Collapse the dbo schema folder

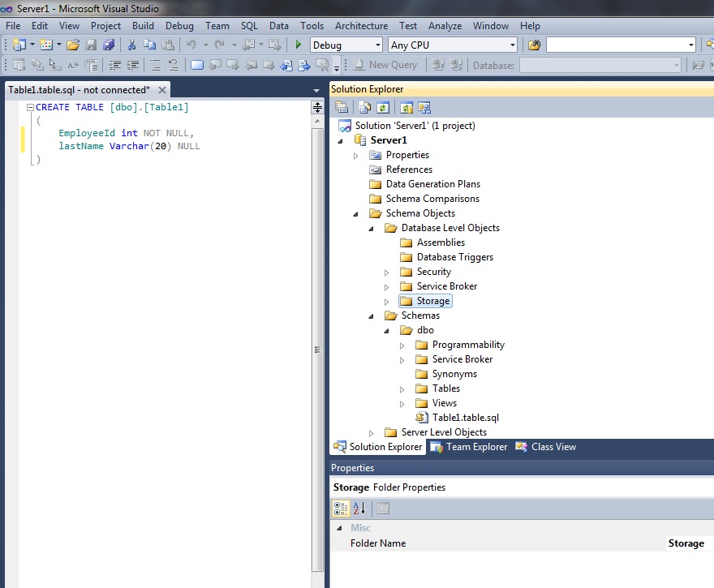tap(386, 331)
